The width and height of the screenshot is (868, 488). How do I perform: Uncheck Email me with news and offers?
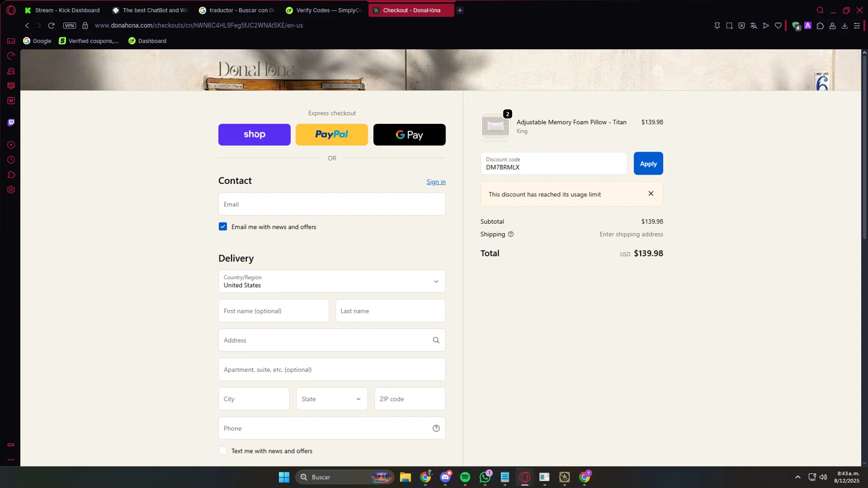(223, 227)
